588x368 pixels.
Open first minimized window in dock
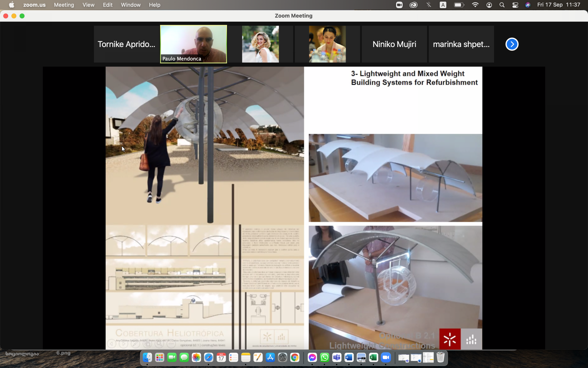[x=404, y=358]
